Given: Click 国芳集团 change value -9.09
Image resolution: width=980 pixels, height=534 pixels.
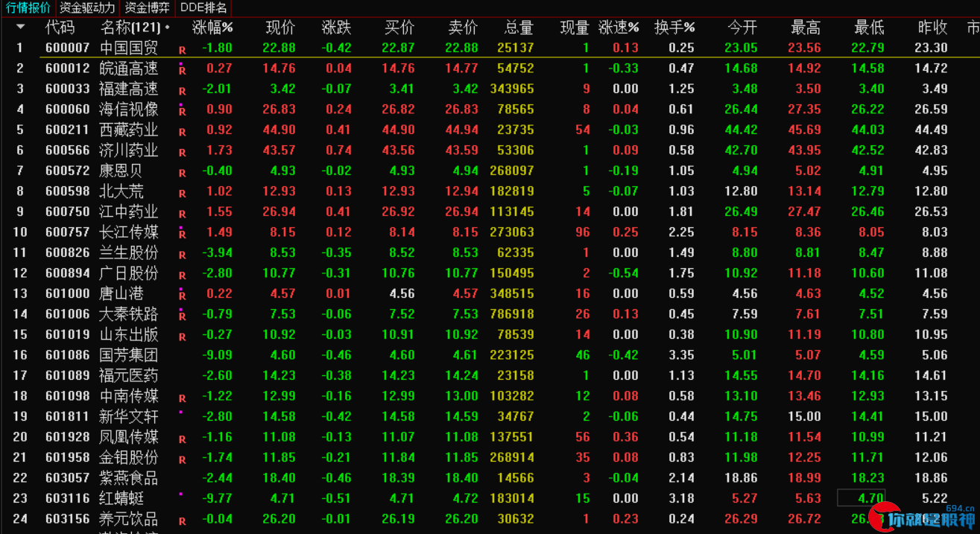Looking at the screenshot, I should tap(217, 355).
